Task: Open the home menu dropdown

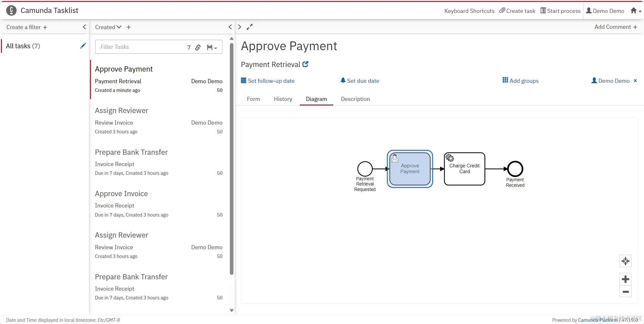Action: click(636, 11)
